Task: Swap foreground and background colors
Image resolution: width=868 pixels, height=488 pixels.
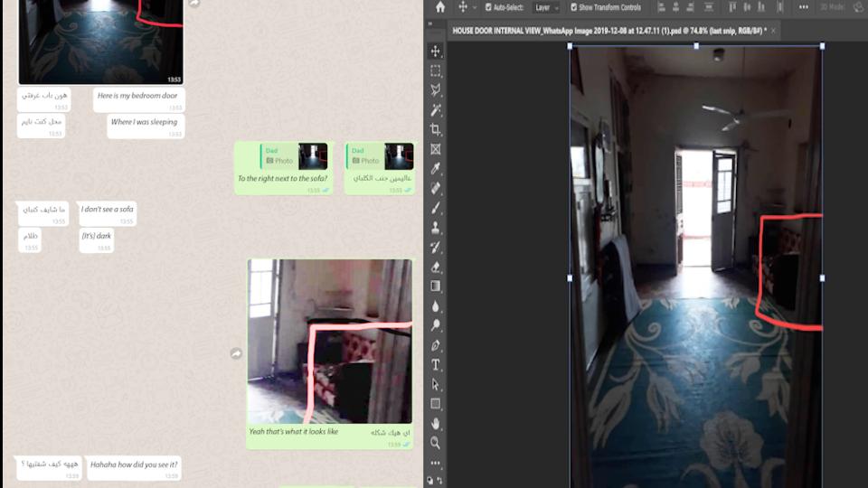Action: (441, 479)
